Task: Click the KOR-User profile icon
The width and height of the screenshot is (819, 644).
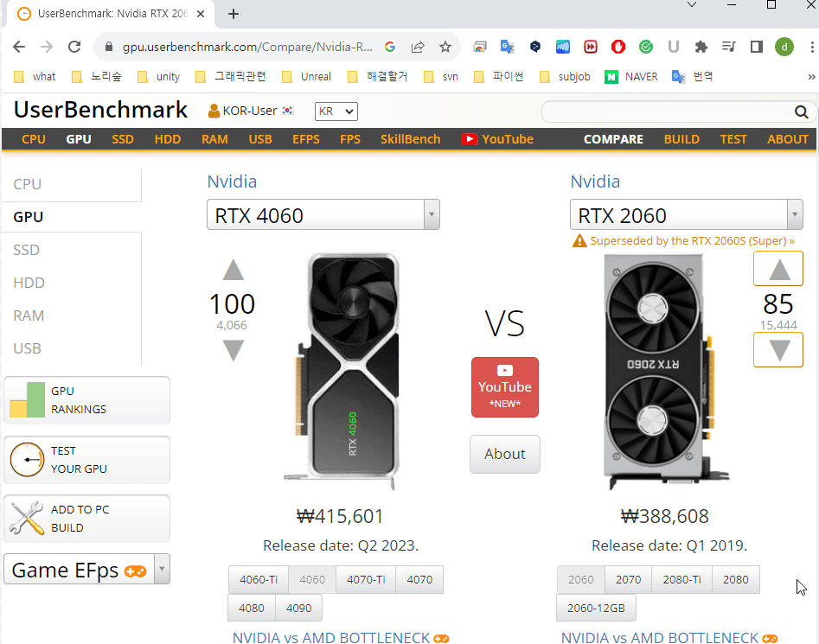Action: 214,111
